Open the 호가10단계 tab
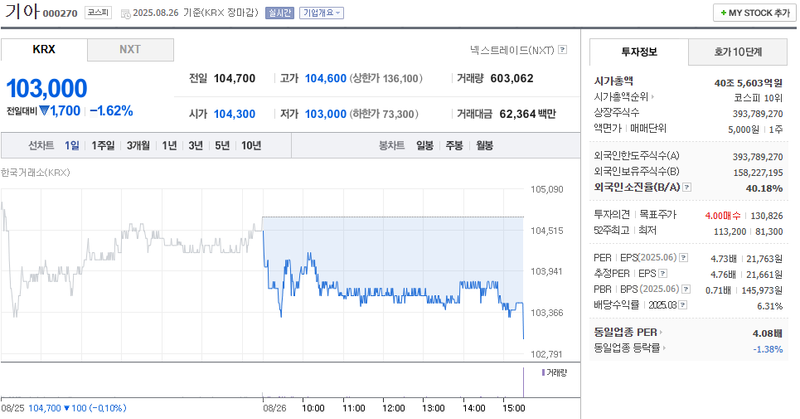 (x=738, y=52)
